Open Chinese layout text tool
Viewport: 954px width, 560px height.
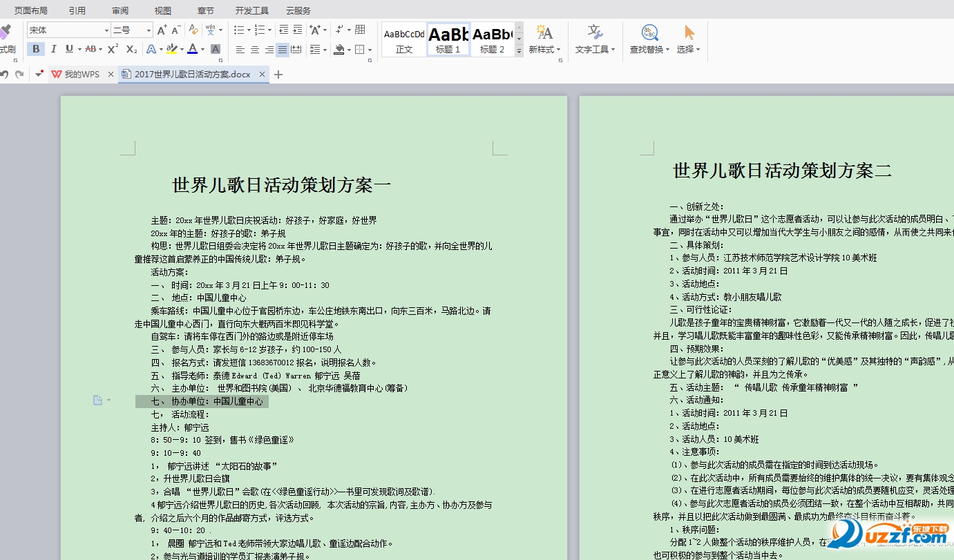click(315, 30)
